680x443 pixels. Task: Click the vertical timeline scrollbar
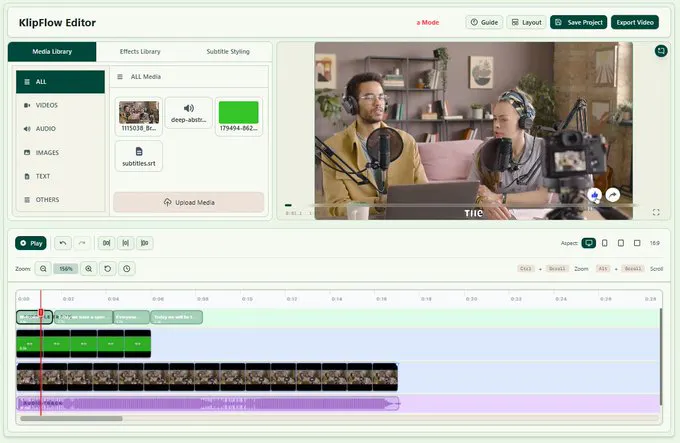click(661, 357)
